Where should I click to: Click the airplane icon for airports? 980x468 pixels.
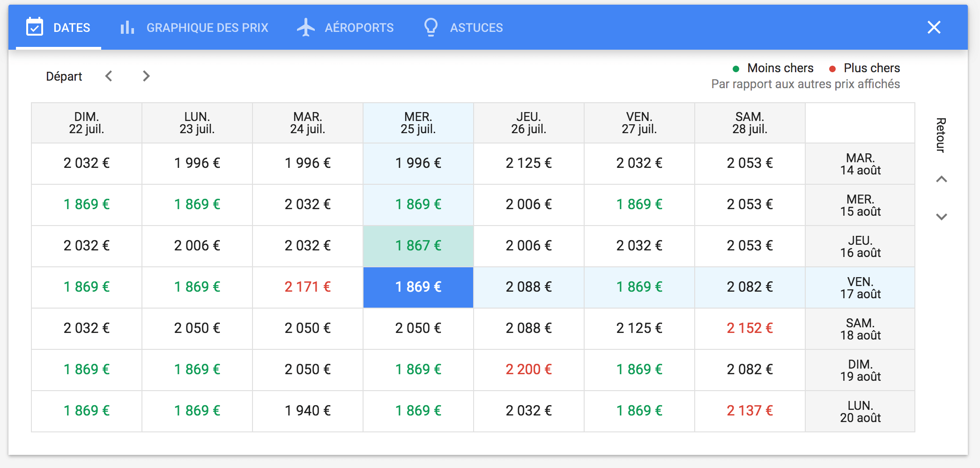point(306,27)
